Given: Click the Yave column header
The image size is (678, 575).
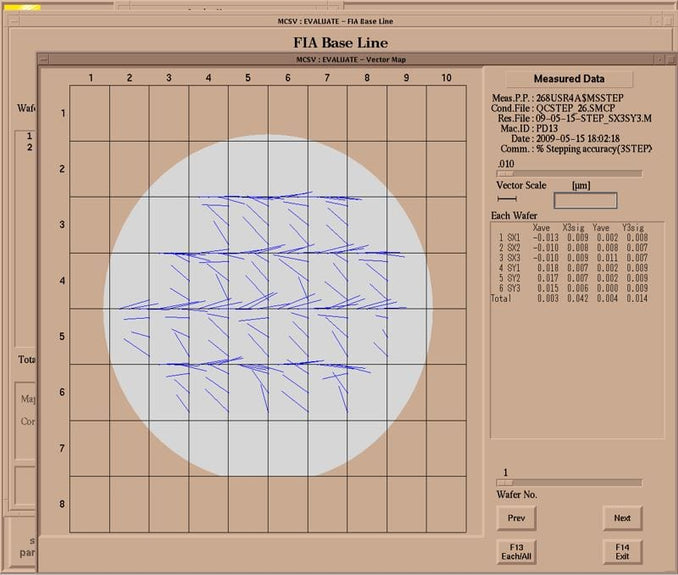Looking at the screenshot, I should click(x=601, y=227).
